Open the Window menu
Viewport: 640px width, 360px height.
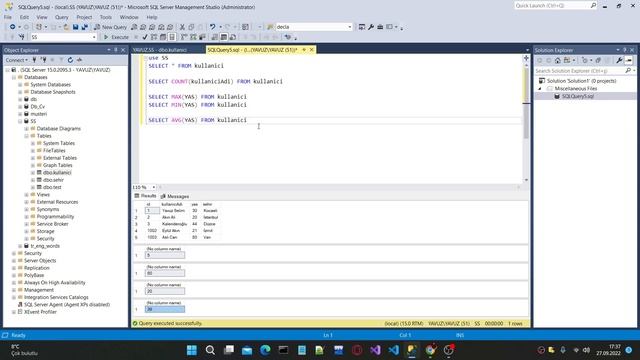pos(129,17)
